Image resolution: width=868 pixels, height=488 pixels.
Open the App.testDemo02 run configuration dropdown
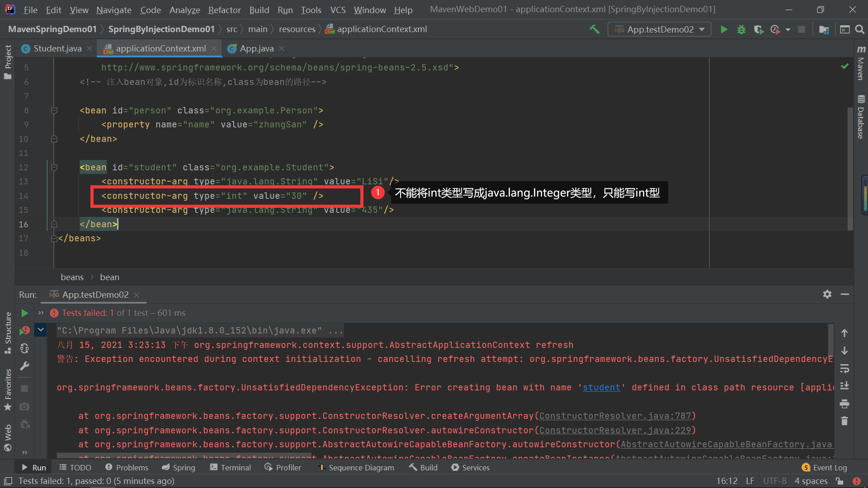coord(660,29)
